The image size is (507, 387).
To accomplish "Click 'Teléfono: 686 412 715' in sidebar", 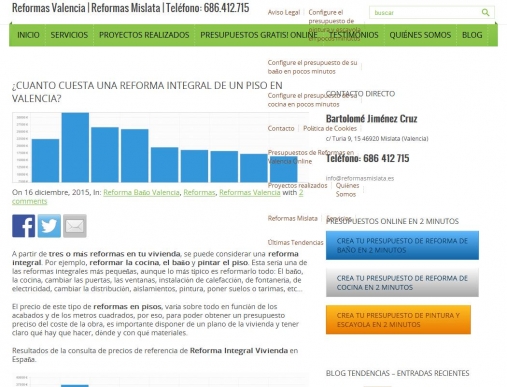I will (x=367, y=158).
